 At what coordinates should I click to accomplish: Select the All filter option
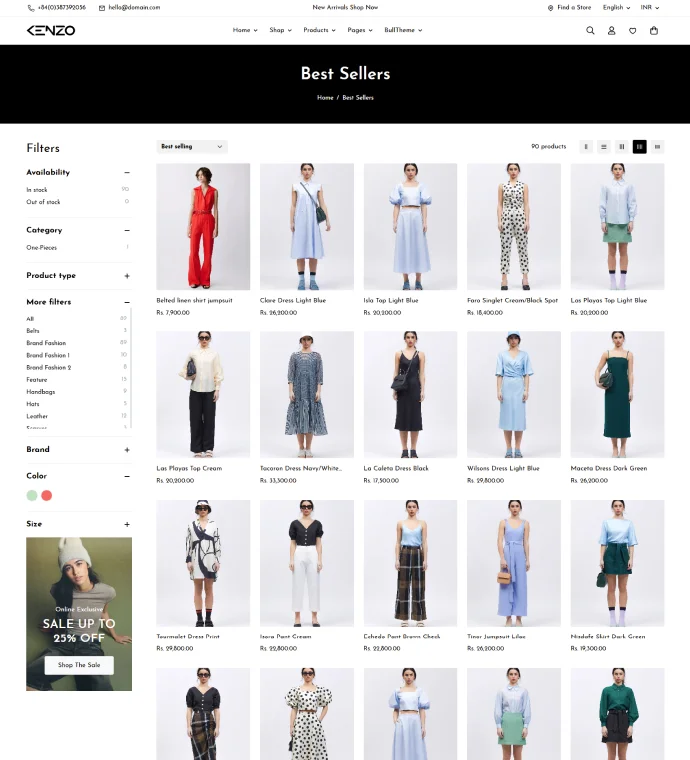(30, 318)
